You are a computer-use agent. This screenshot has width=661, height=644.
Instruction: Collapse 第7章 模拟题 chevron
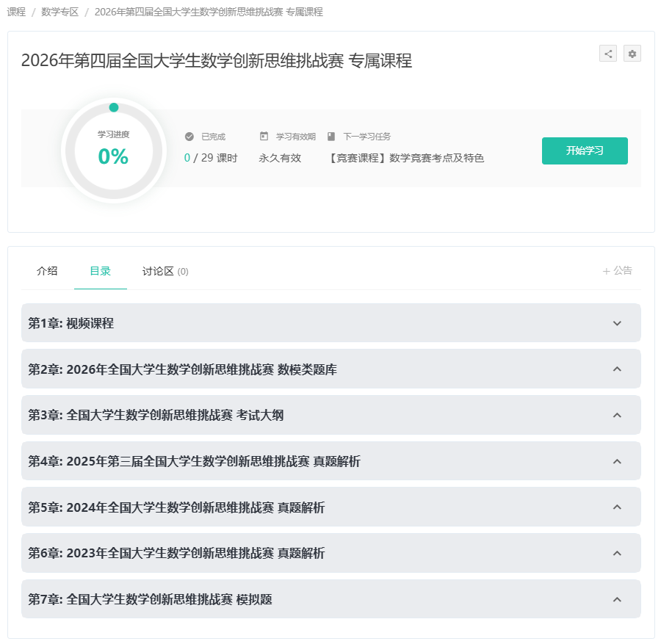click(x=617, y=599)
